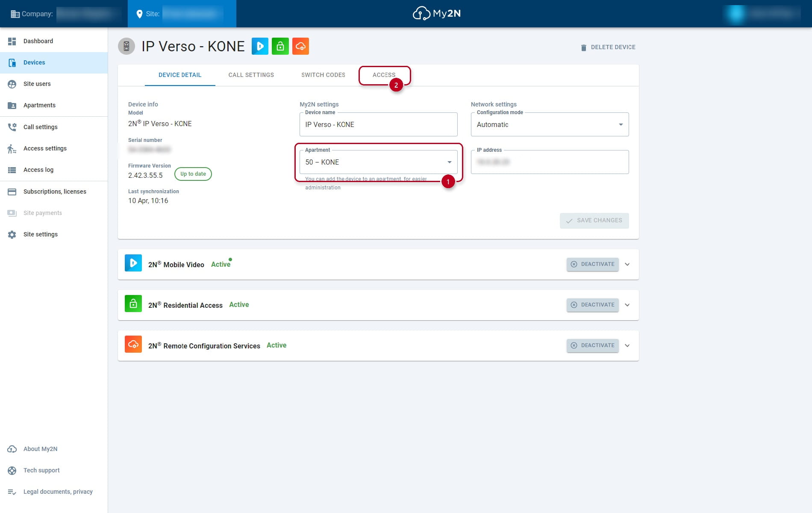The image size is (812, 513).
Task: Click the Save Changes button
Action: tap(594, 221)
